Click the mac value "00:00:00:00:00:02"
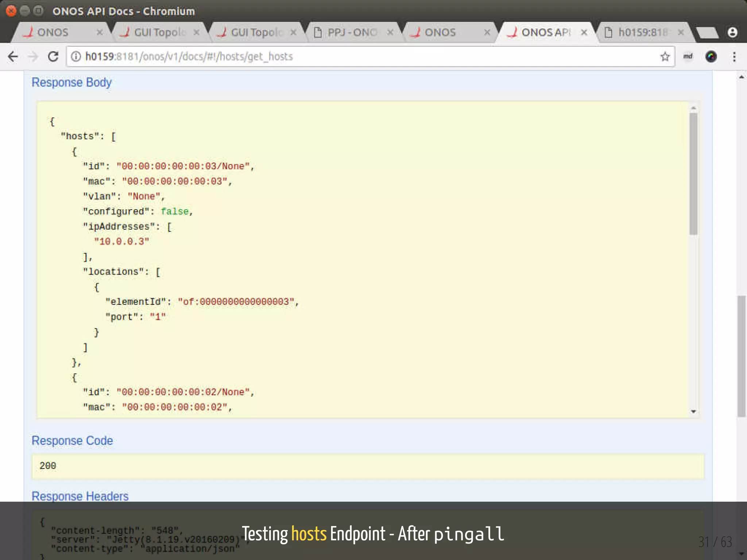 (175, 407)
